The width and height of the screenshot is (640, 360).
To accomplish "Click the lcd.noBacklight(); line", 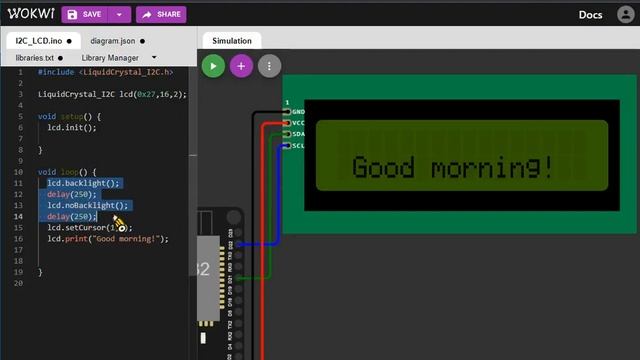I will [87, 205].
